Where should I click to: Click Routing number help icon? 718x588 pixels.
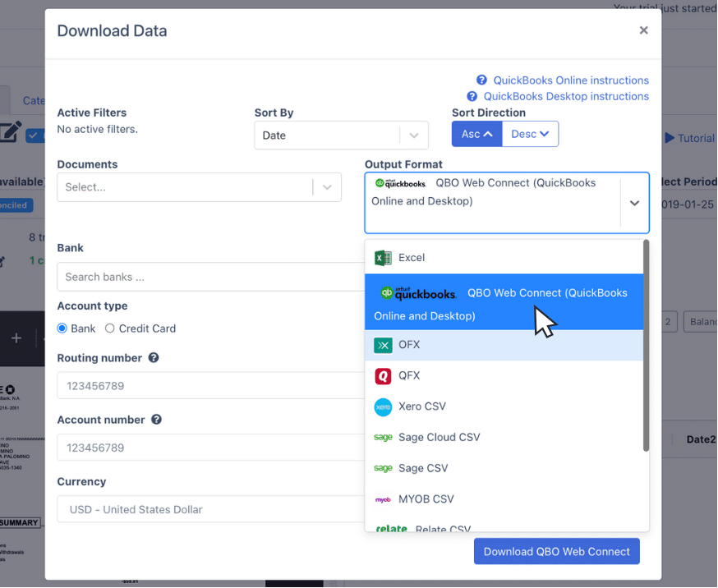(154, 358)
